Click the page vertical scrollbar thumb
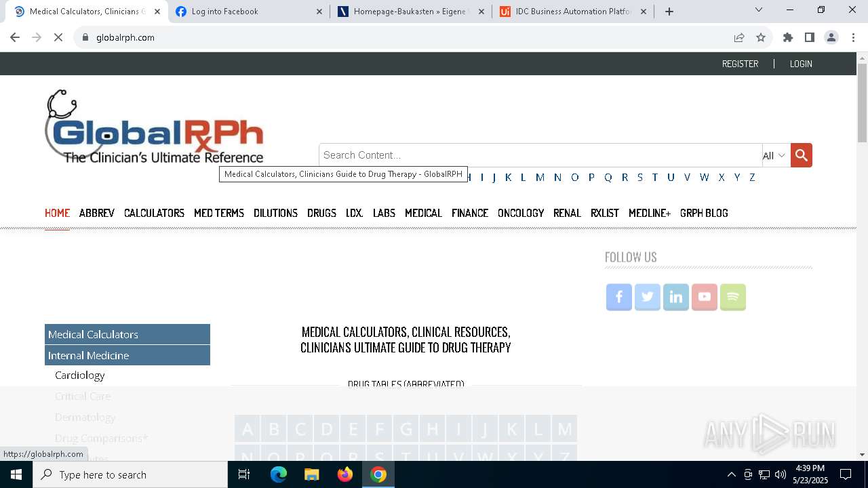This screenshot has height=488, width=868. [x=862, y=103]
